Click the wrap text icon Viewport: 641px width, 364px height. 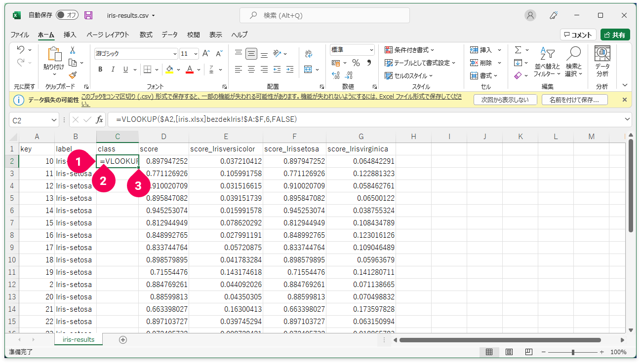coord(309,54)
